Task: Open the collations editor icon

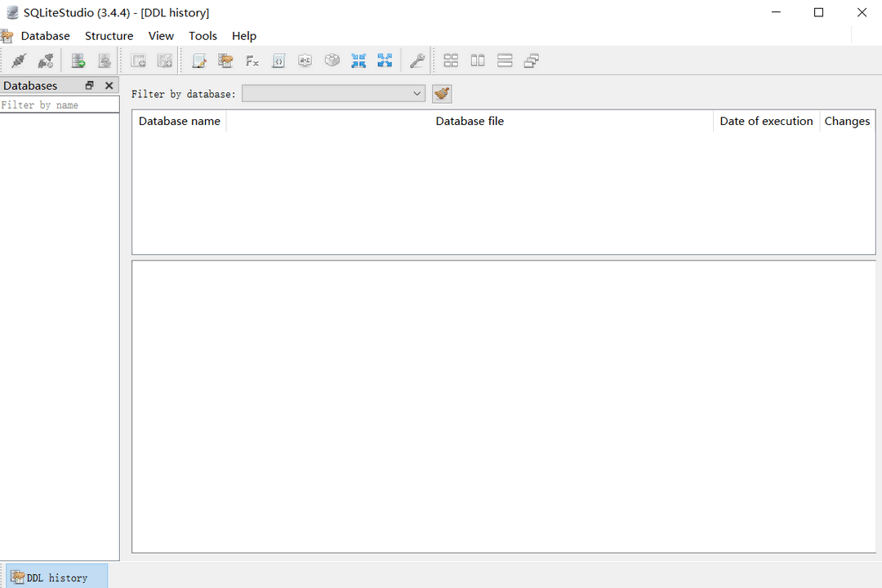Action: click(x=305, y=60)
